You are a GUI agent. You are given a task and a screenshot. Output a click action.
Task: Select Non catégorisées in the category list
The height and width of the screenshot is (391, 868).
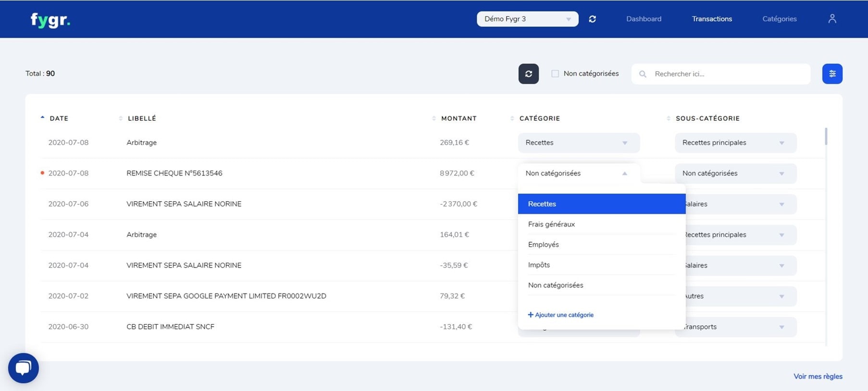pos(602,285)
